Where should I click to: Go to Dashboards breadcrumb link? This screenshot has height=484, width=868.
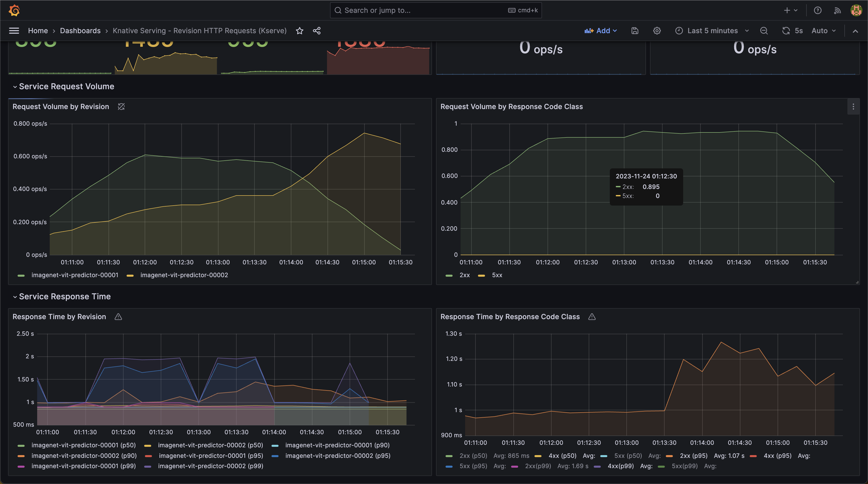[x=80, y=31]
